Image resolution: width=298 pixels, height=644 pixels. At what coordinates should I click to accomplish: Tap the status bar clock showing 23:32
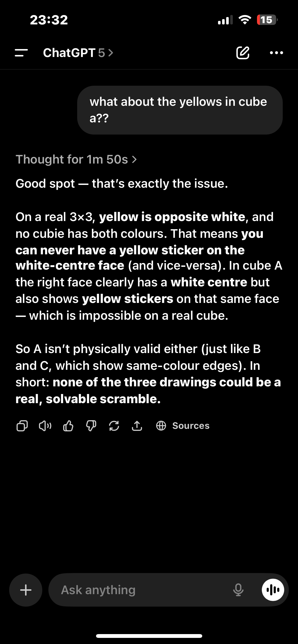point(49,20)
